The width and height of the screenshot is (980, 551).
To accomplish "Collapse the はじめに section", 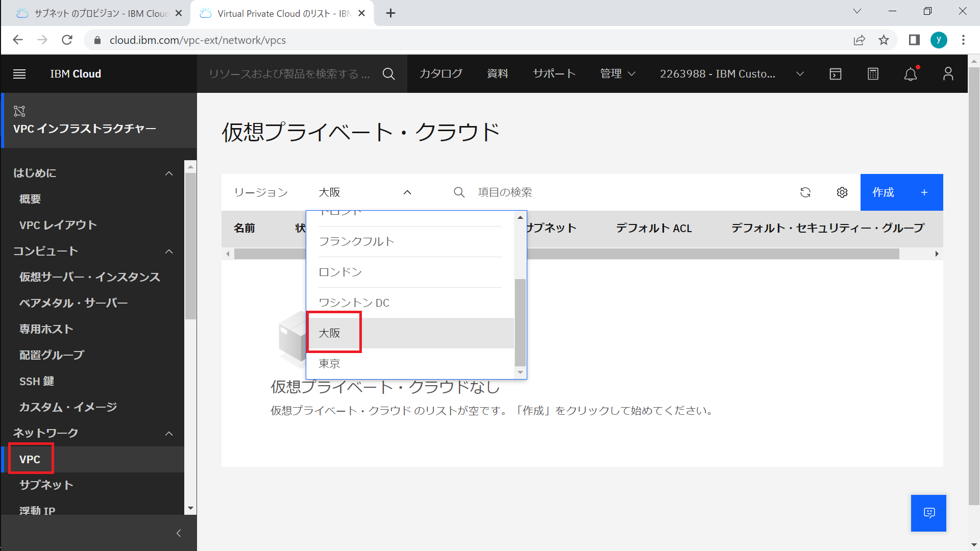I will click(x=169, y=173).
